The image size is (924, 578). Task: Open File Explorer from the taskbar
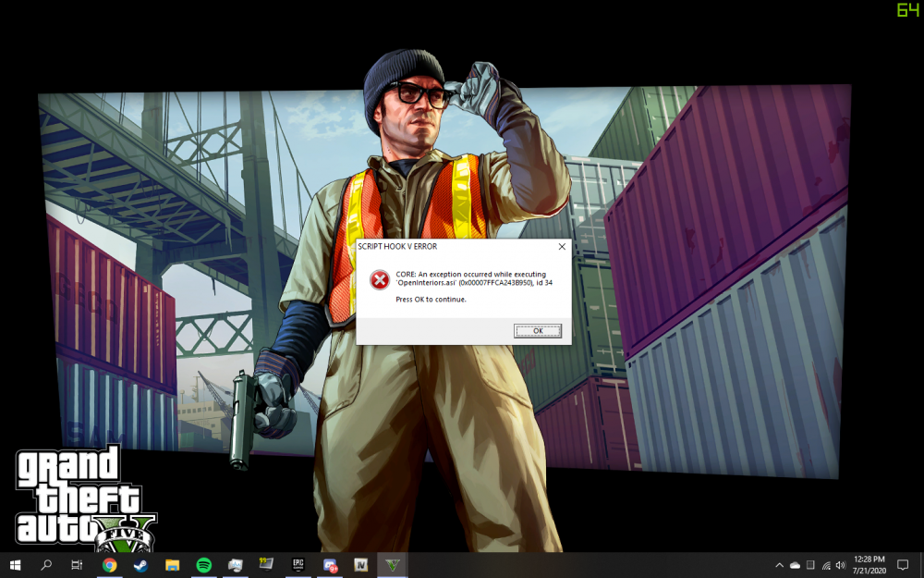pyautogui.click(x=172, y=564)
